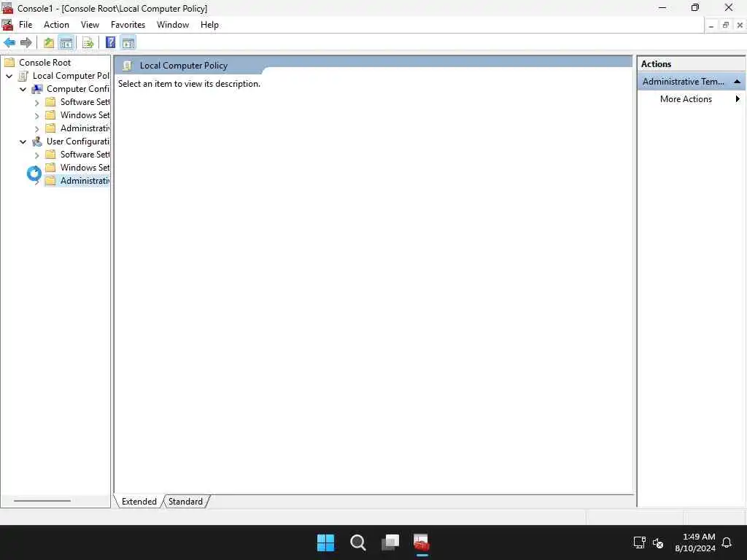Select Local Computer Policy tree item

click(71, 76)
